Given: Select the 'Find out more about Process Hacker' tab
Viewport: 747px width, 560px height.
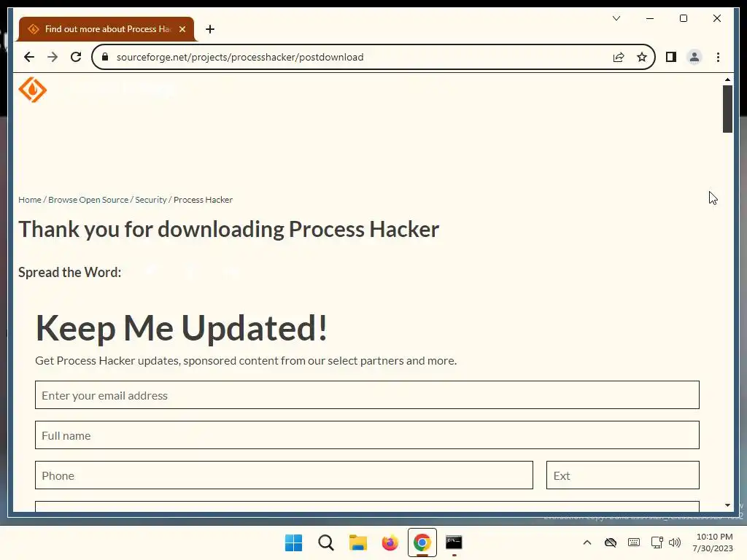Looking at the screenshot, I should point(107,29).
